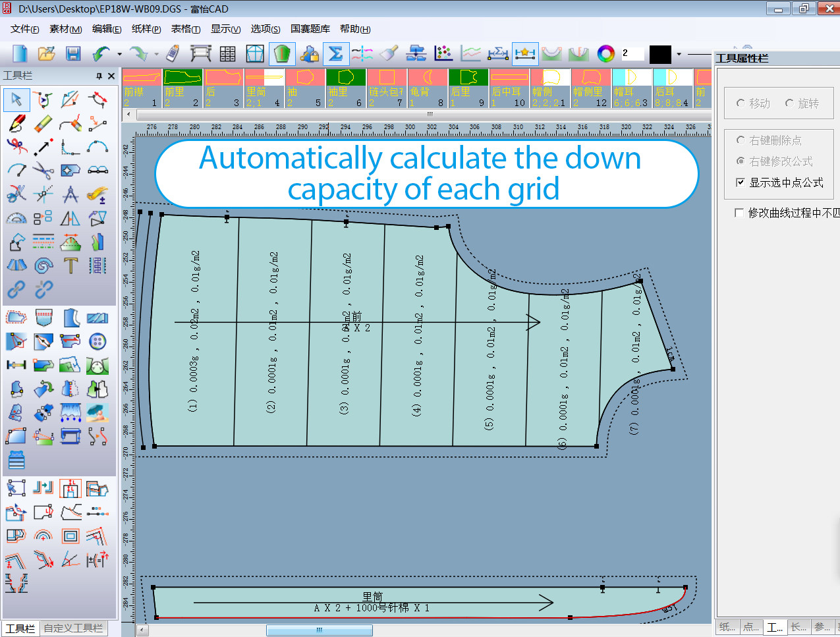Select the pencil drawing tool

(x=16, y=123)
